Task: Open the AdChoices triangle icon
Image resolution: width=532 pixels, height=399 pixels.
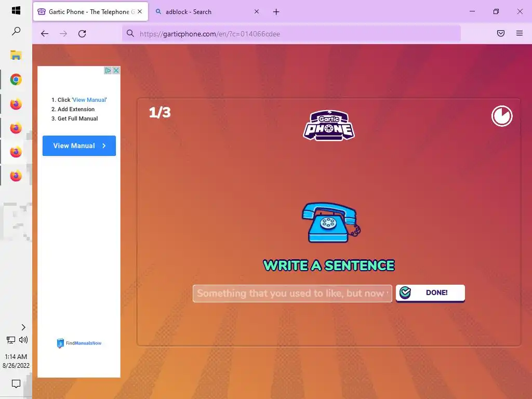Action: [108, 70]
